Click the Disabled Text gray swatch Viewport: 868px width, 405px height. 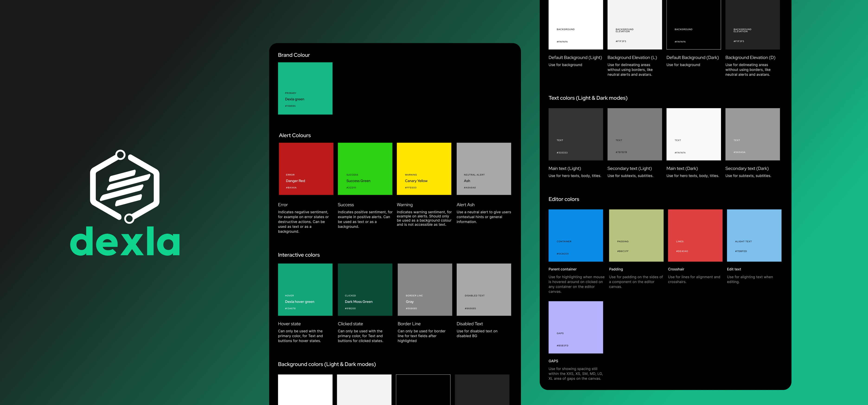tap(484, 289)
